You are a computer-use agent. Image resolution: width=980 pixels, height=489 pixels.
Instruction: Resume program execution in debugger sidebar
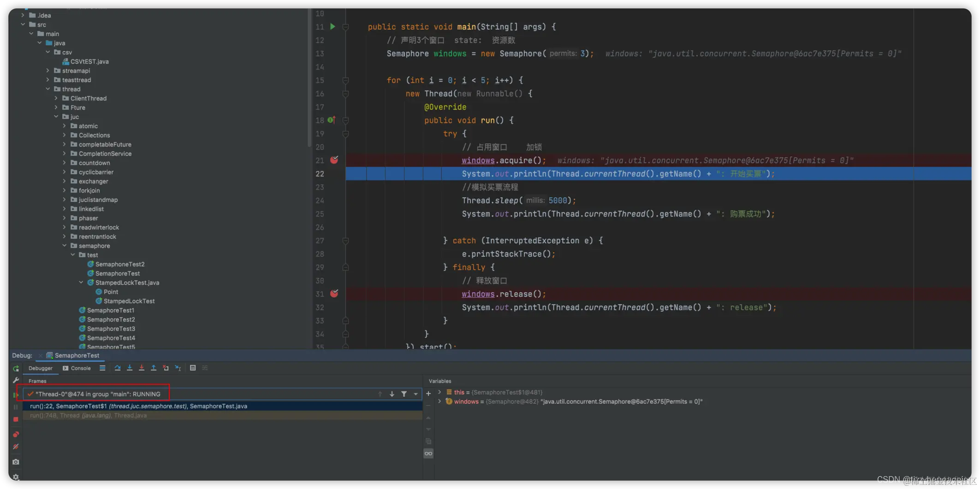16,395
